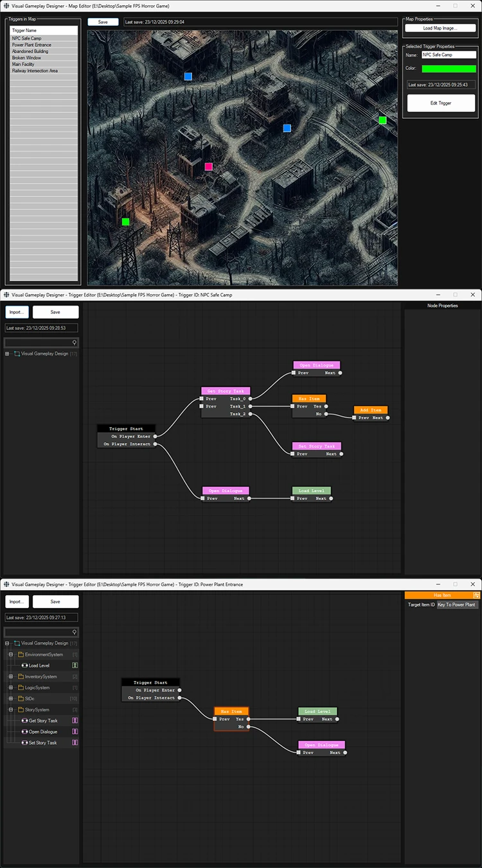Click the purple badge on the Open Dialogue tree row
The image size is (482, 868).
(75, 731)
